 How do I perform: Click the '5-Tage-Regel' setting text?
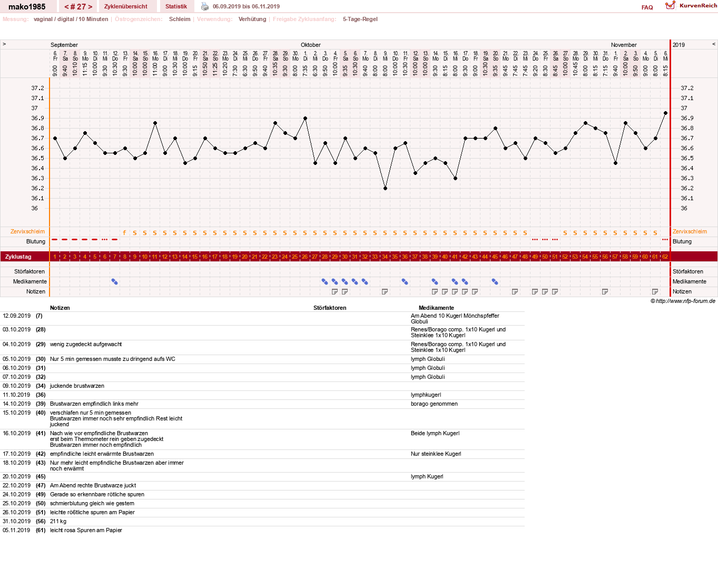360,19
